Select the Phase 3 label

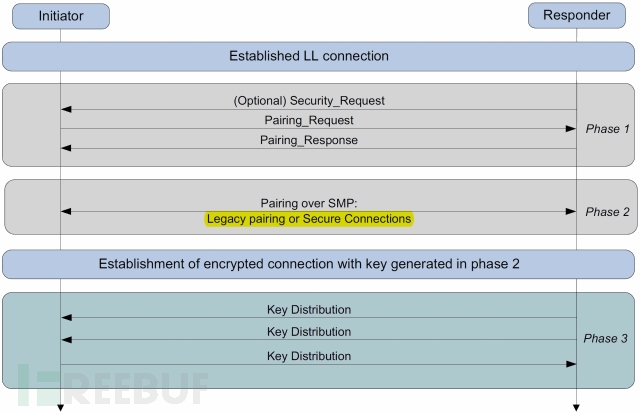pyautogui.click(x=605, y=338)
